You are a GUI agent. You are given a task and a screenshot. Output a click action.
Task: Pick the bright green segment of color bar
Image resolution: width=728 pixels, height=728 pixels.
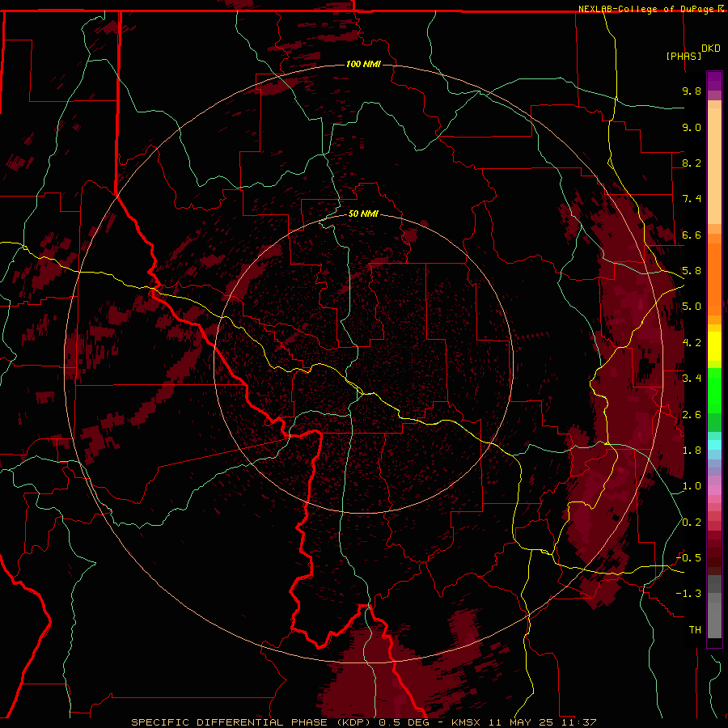(714, 391)
